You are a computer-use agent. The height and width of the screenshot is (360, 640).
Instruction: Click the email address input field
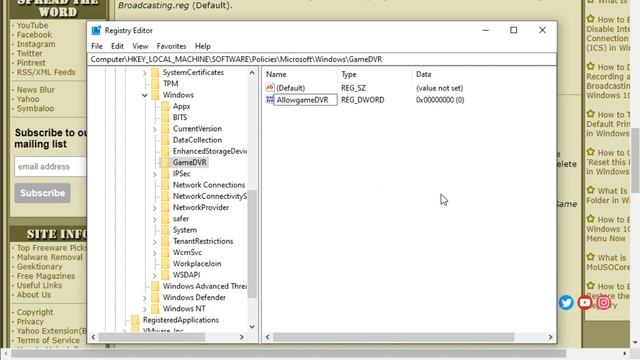pyautogui.click(x=50, y=167)
